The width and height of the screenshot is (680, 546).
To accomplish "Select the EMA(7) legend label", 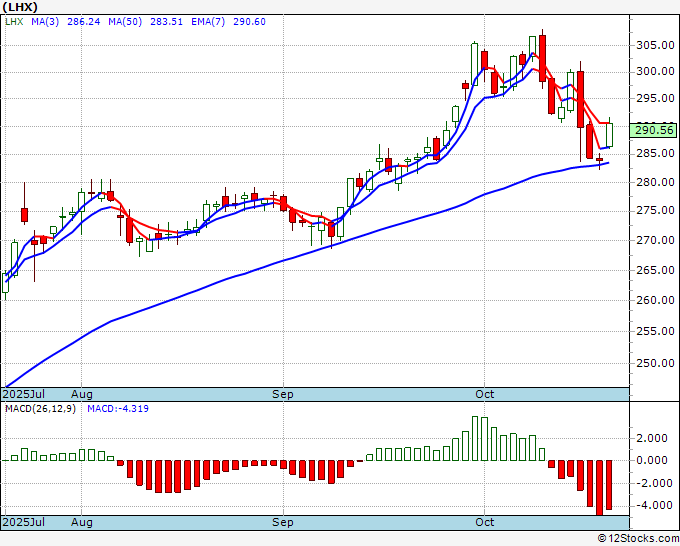I will tap(208, 22).
